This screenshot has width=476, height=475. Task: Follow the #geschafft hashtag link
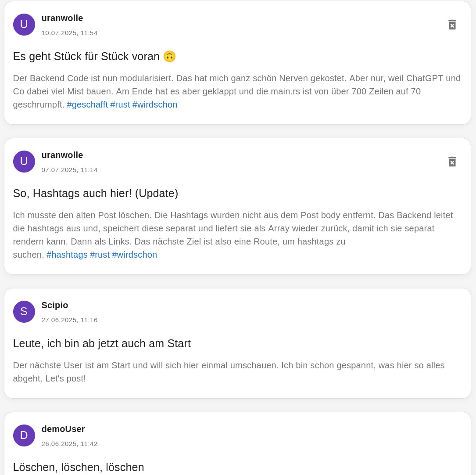[x=87, y=104]
